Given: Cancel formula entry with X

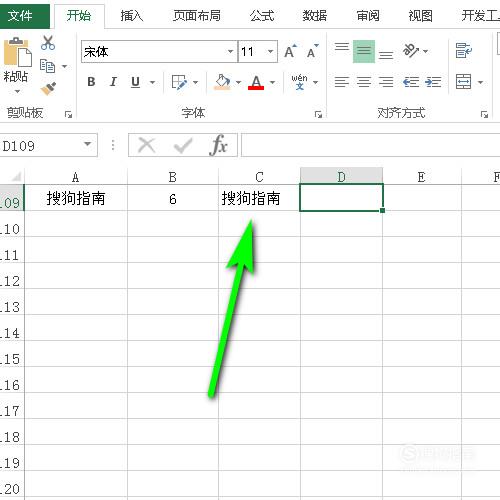Looking at the screenshot, I should click(147, 145).
